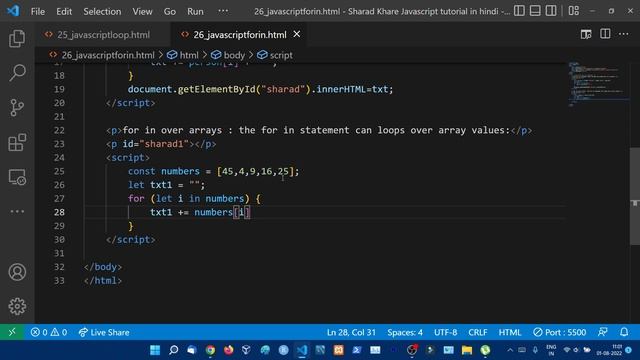The width and height of the screenshot is (640, 360).
Task: Select the 26_javascriptforin.html tab
Action: [x=240, y=35]
